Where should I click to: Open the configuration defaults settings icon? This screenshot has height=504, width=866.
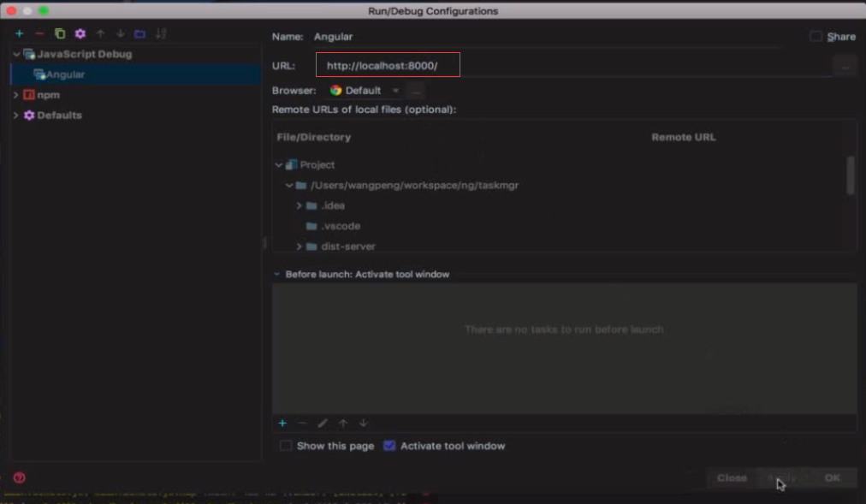[80, 33]
